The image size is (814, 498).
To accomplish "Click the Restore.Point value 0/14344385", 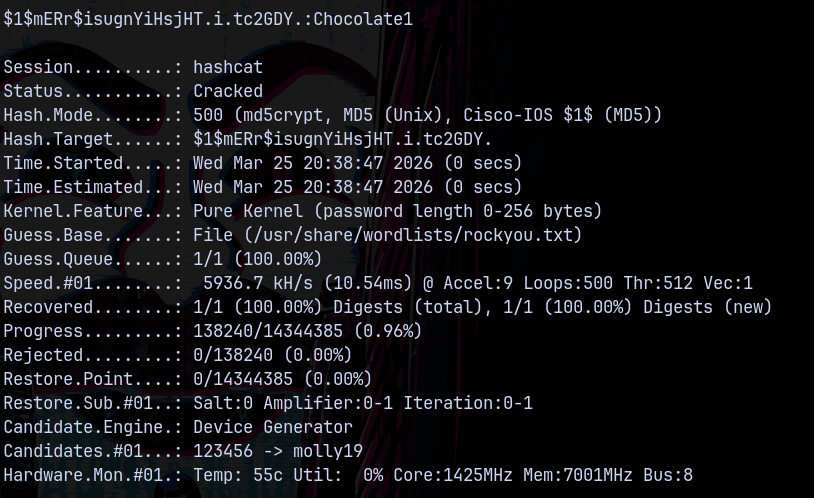I will (x=248, y=379).
